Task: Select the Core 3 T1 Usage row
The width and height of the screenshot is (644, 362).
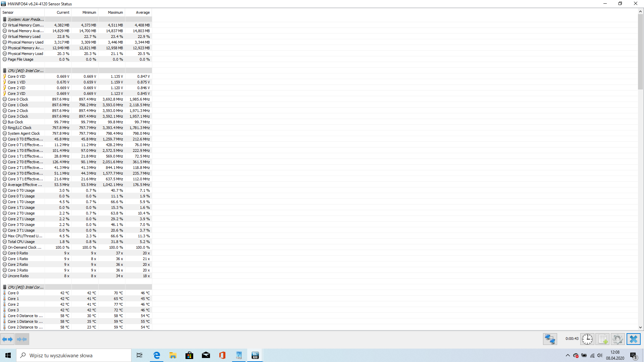Action: click(76, 230)
